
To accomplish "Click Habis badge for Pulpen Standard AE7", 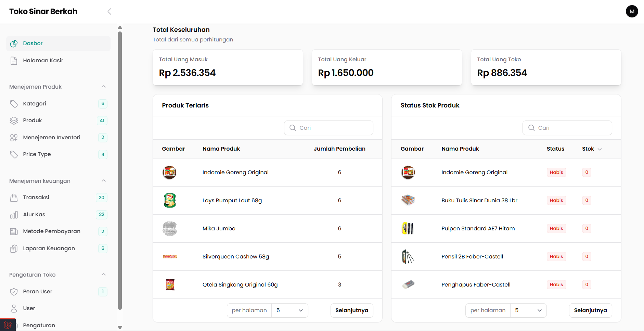I will (556, 229).
